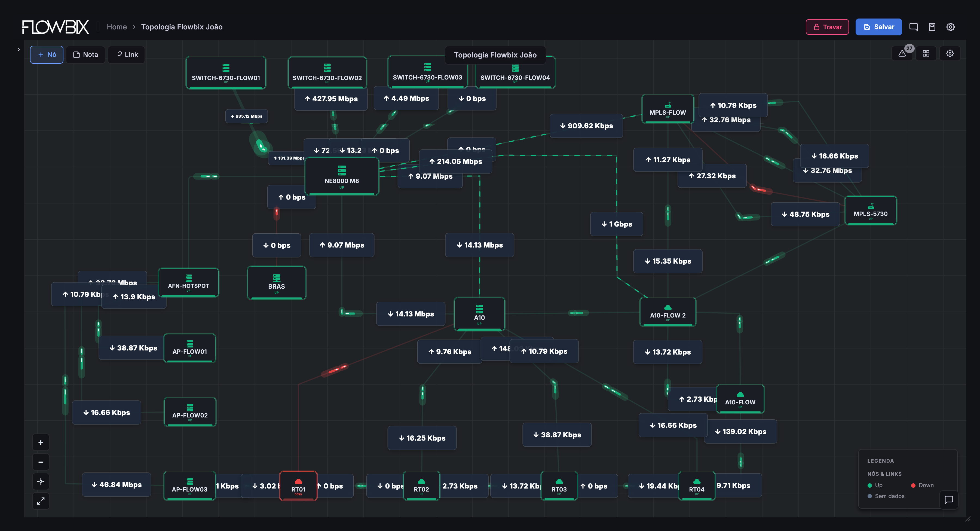Toggle the grid layout icon
The image size is (980, 531).
[x=926, y=54]
